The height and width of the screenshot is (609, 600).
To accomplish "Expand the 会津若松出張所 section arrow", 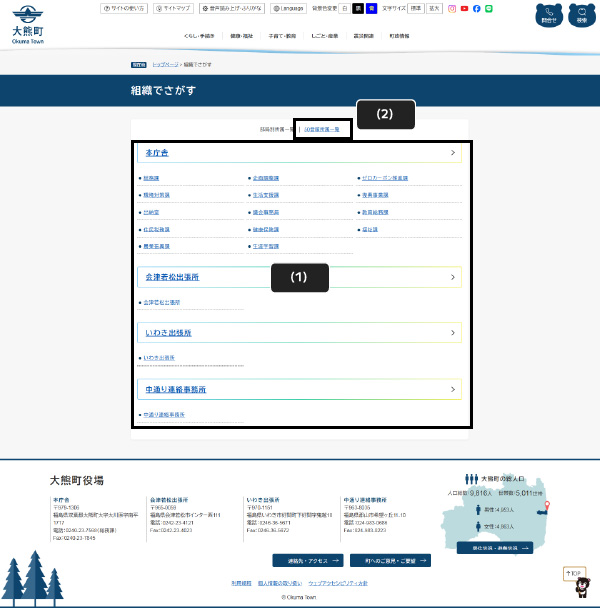I will [x=453, y=276].
